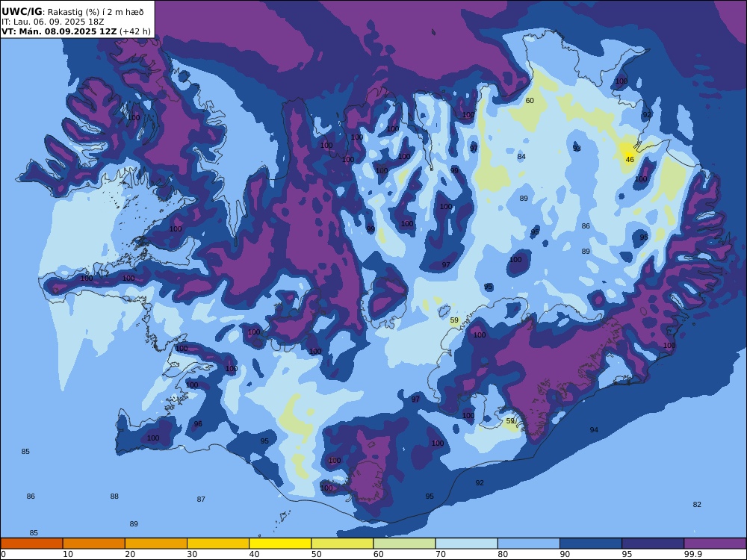Click the map value 96
Image resolution: width=747 pixels, height=560 pixels.
[198, 424]
